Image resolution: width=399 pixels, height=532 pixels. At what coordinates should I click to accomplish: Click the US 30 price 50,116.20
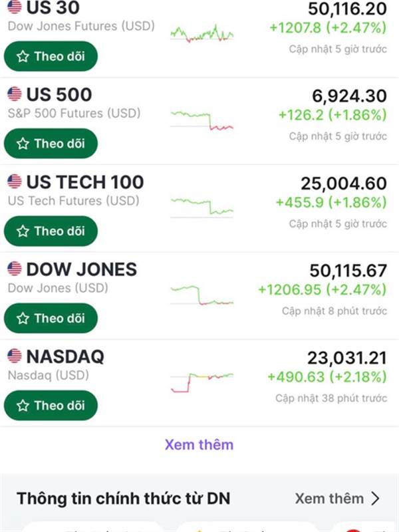[x=347, y=9]
